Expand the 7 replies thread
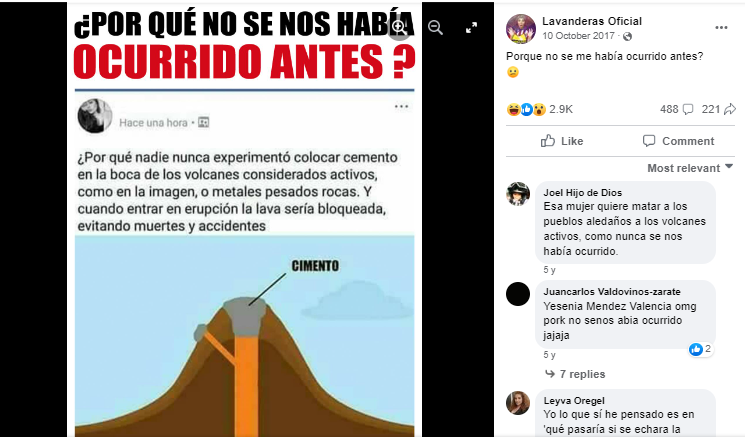 tap(575, 374)
